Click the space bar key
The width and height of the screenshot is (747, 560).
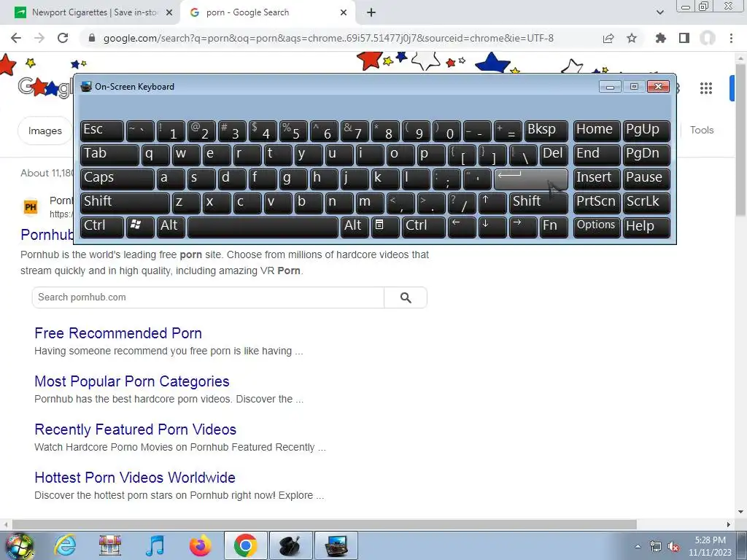(263, 227)
